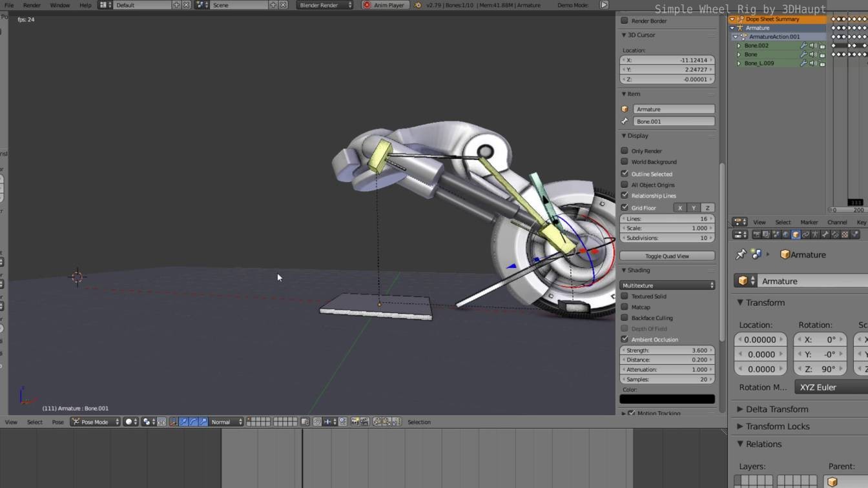Open the Marker menu in the Dope Sheet
The image size is (868, 488).
809,222
